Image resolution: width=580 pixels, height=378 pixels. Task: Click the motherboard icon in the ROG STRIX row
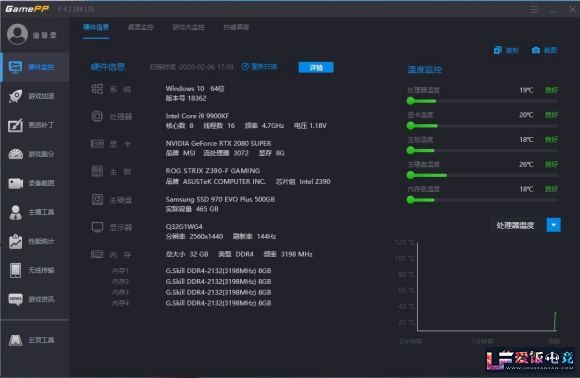coord(97,171)
